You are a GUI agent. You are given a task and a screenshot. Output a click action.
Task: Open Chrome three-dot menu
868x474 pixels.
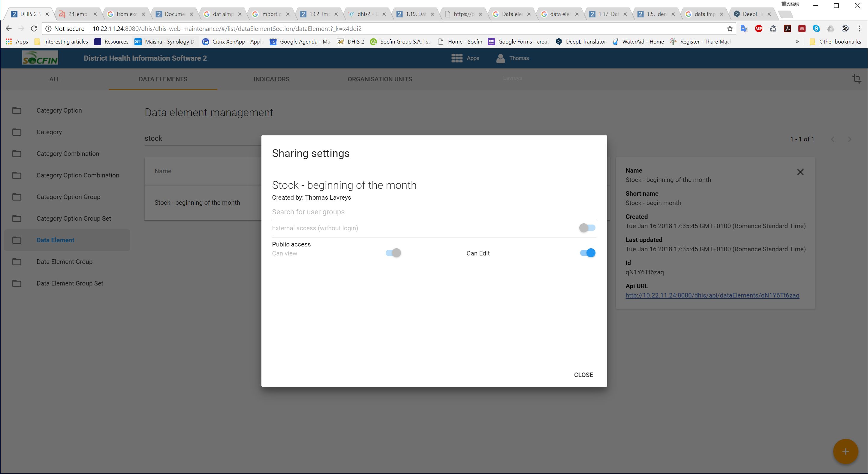[859, 29]
